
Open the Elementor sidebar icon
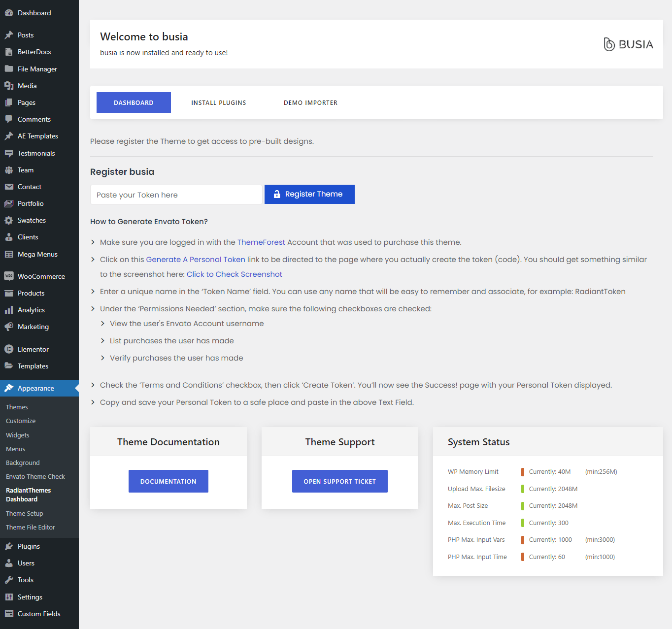pyautogui.click(x=9, y=349)
